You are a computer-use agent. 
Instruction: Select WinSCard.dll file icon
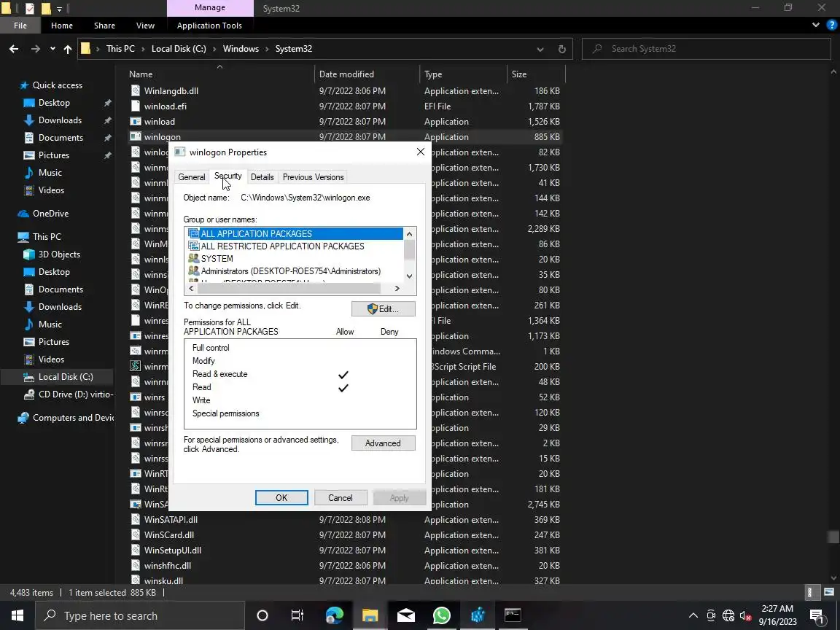pyautogui.click(x=136, y=535)
